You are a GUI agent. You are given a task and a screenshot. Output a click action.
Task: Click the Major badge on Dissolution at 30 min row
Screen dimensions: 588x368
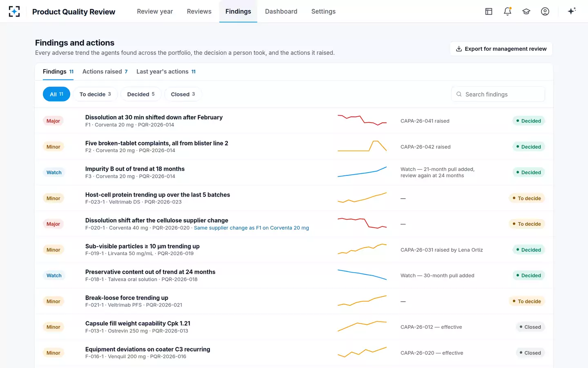[53, 121]
